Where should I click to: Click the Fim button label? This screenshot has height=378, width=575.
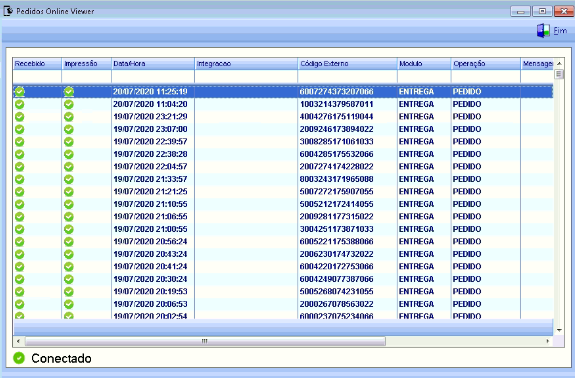560,31
